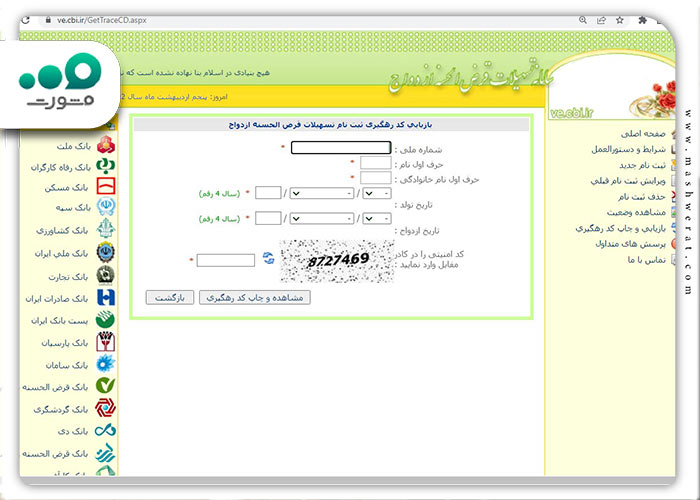The height and width of the screenshot is (500, 700).
Task: Open the marriage date day dropdown
Action: (x=377, y=219)
